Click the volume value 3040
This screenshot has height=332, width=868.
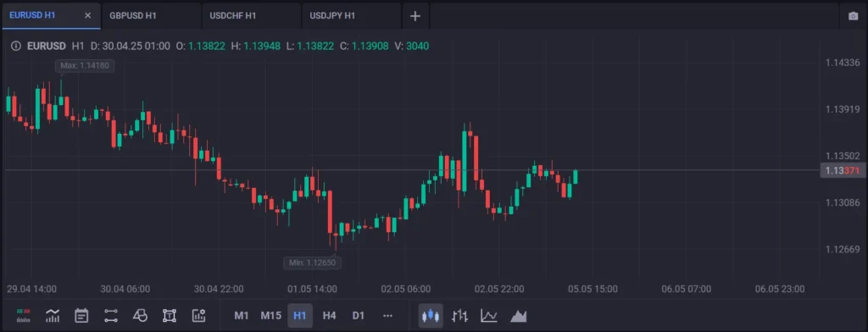[x=417, y=46]
